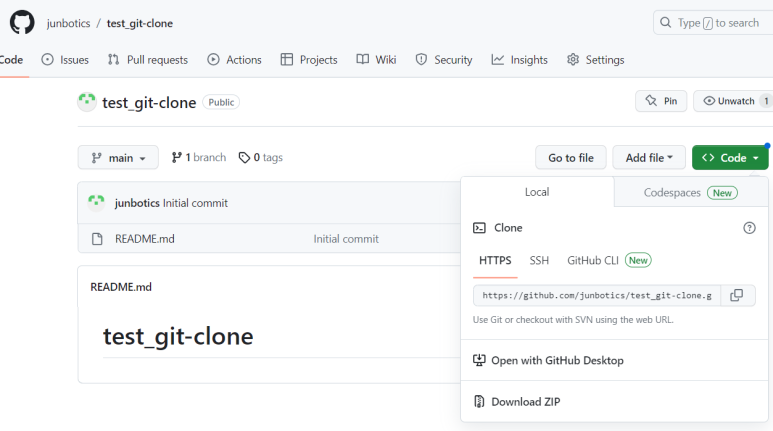This screenshot has width=773, height=431.
Task: Open Initial commit link in README.md row
Action: [x=346, y=239]
